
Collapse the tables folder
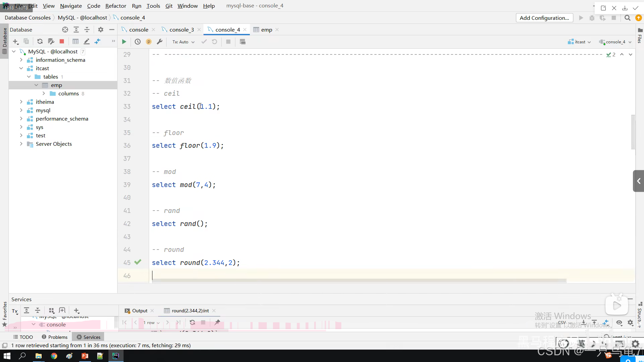tap(29, 77)
